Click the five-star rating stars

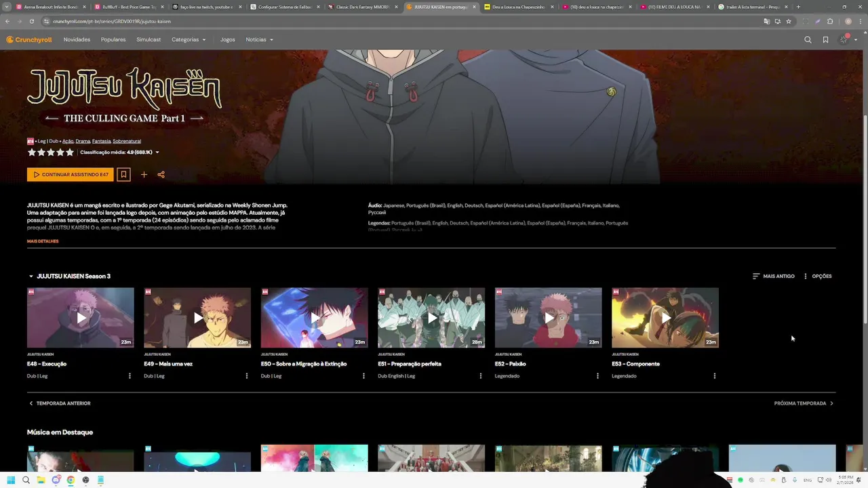pos(50,152)
